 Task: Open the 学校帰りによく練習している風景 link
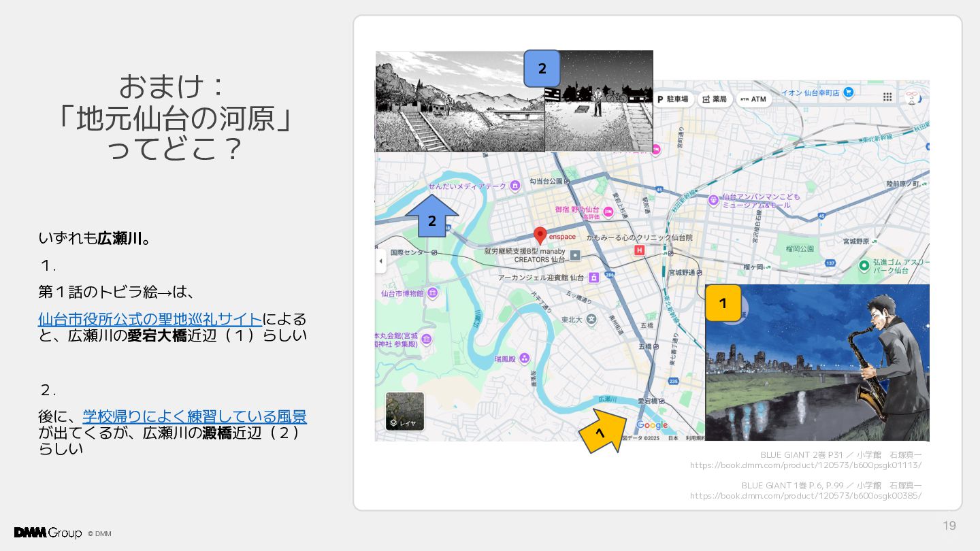point(195,416)
